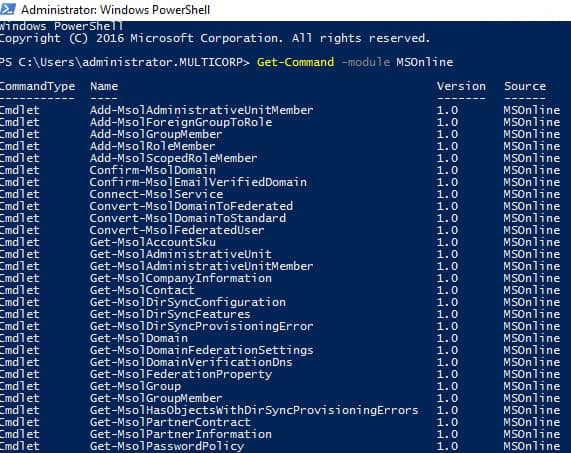Select 'Convert-MsolDomainToFederated' cmdlet name
The height and width of the screenshot is (453, 571).
click(191, 206)
